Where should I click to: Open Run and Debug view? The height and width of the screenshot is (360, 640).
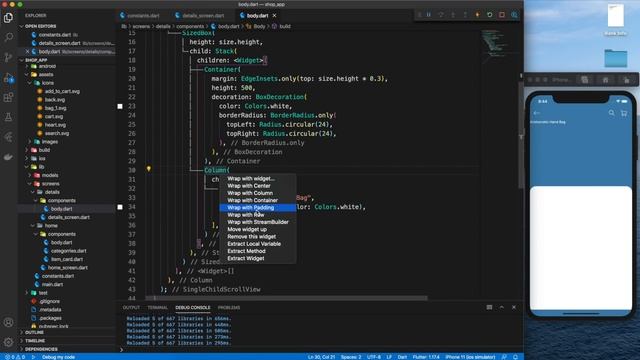(x=8, y=78)
